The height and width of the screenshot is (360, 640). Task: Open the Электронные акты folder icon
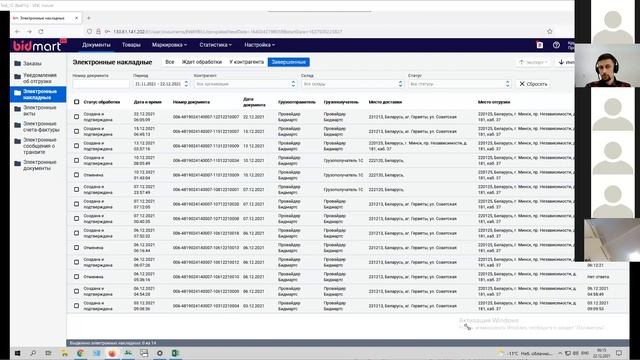coord(18,109)
